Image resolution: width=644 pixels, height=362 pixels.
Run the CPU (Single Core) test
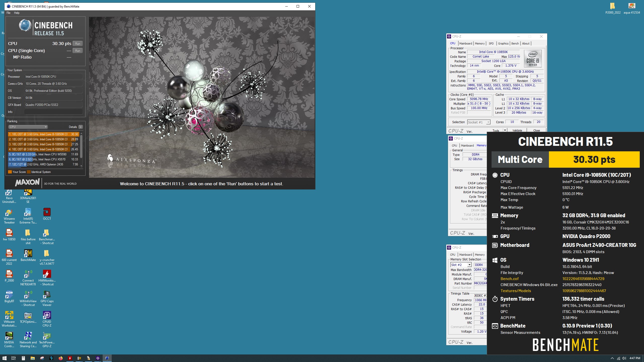(x=77, y=51)
